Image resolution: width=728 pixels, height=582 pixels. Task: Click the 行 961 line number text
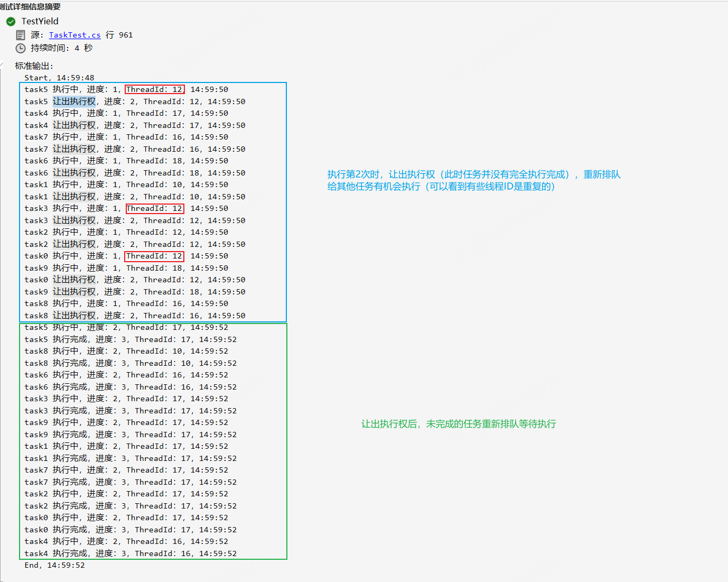coord(119,35)
